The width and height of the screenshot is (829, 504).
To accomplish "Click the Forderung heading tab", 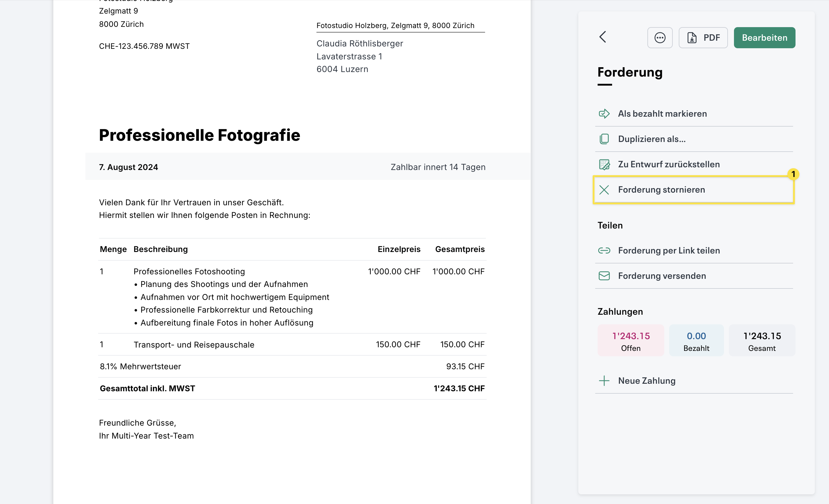I will click(x=630, y=72).
